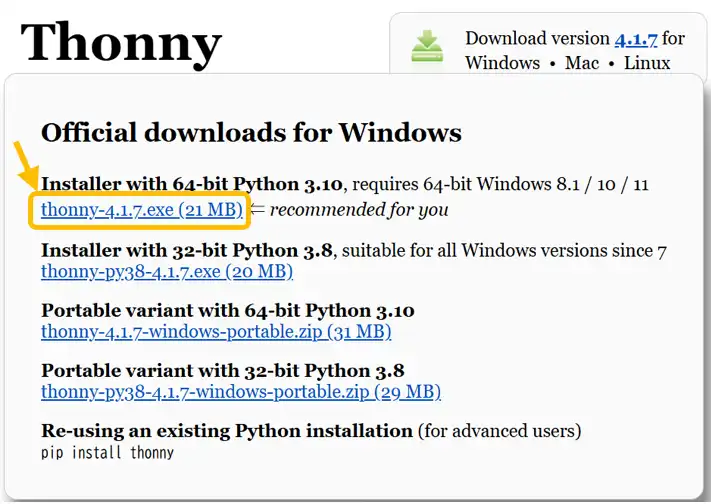Download thonny-4.1.7-windows-portable.zip (31 MB)

point(216,332)
